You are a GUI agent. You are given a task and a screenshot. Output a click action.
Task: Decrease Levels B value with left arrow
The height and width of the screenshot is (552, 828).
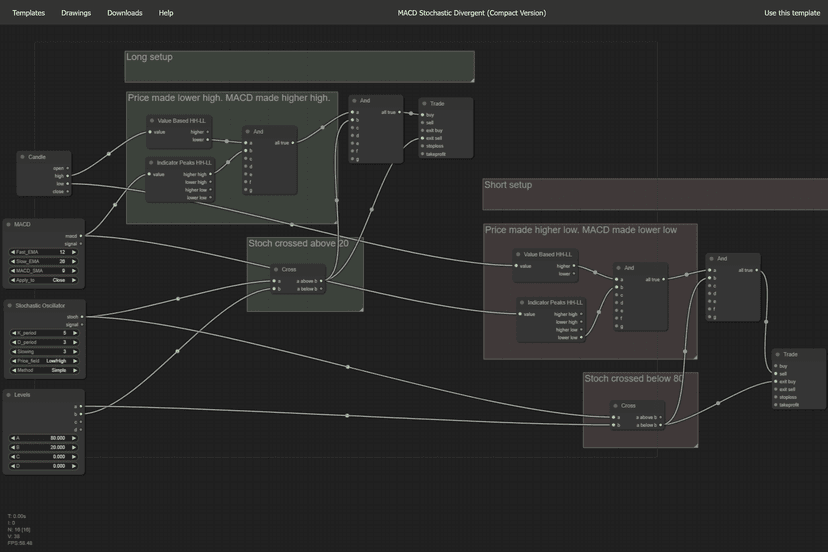click(13, 447)
